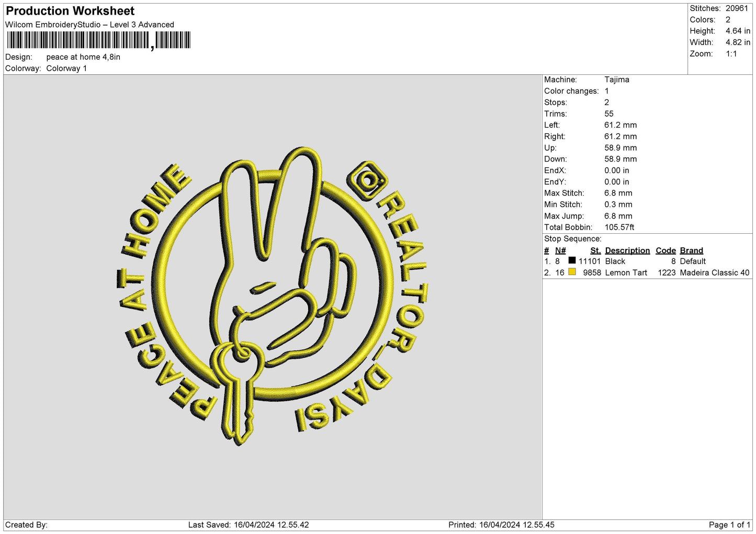Click the Colors value '2' in the header summary

(728, 20)
